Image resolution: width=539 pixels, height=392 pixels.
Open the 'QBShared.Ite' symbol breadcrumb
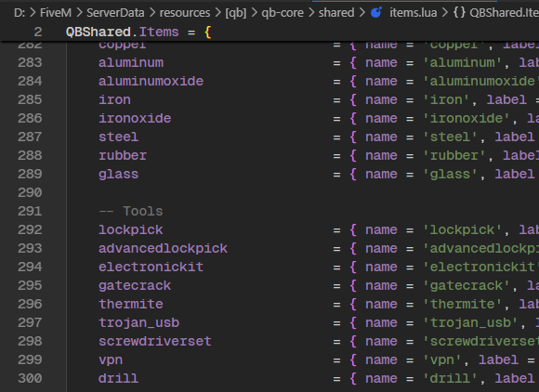(504, 13)
